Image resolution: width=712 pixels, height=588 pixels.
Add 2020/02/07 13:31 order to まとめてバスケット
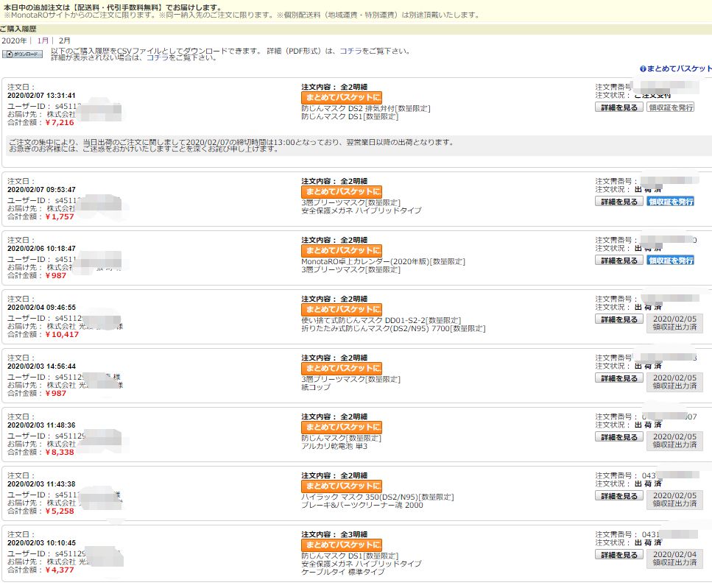pyautogui.click(x=342, y=96)
